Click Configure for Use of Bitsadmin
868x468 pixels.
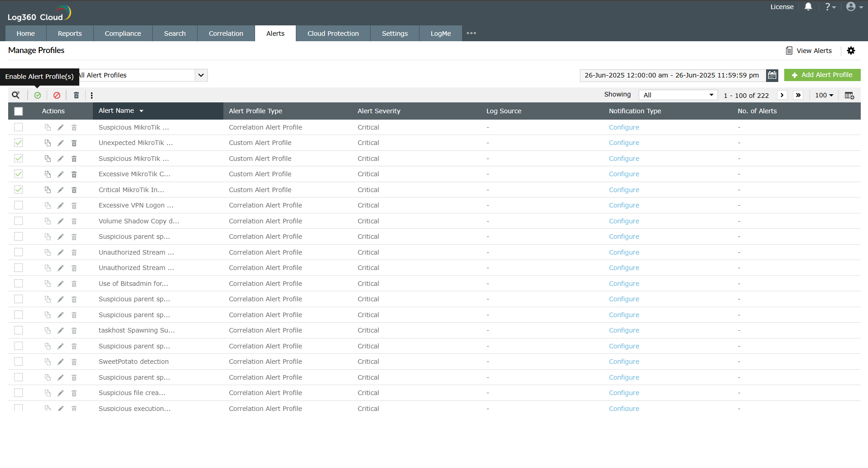pyautogui.click(x=624, y=284)
